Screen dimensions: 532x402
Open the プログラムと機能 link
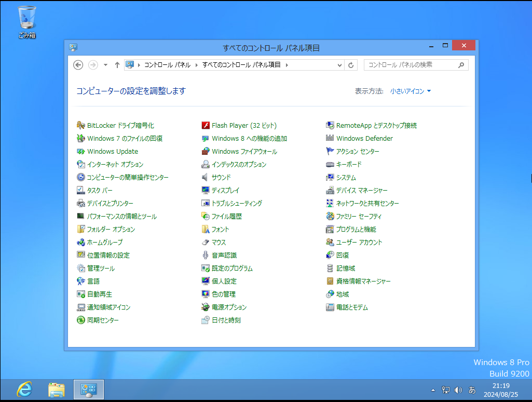point(356,229)
